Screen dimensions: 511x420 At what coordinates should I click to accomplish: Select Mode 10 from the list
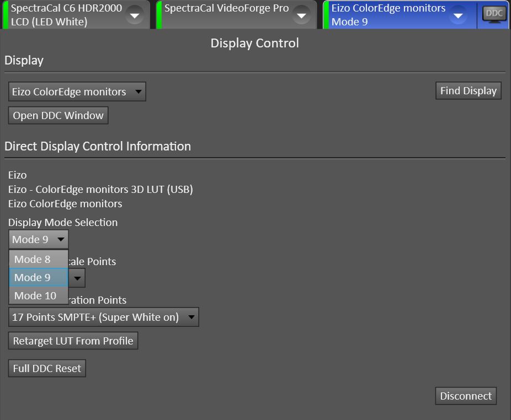39,295
